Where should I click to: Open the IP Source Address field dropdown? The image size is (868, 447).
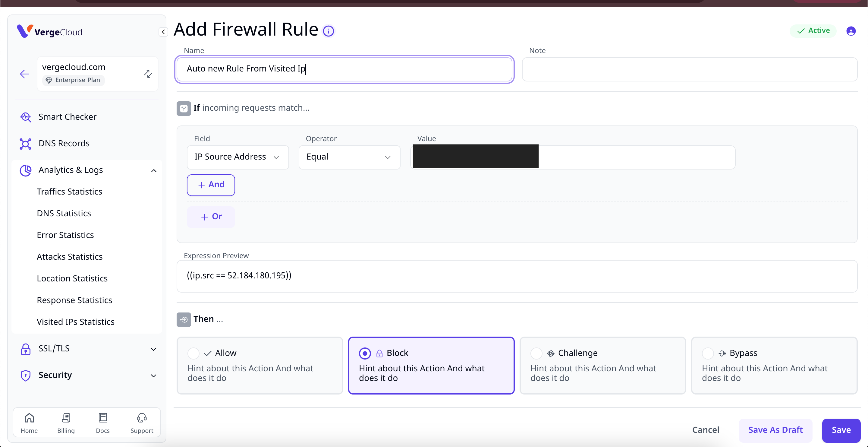[x=237, y=157]
